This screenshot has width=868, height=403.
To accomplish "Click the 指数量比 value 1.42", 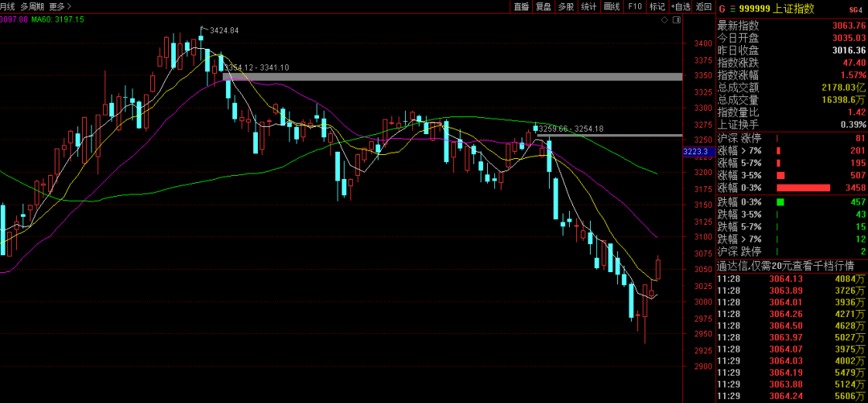I will tap(857, 112).
